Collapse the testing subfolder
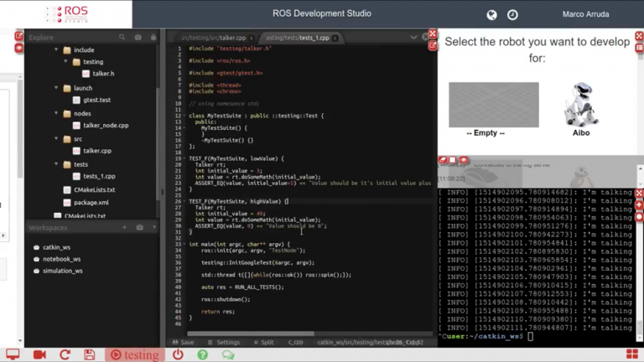 [x=65, y=61]
